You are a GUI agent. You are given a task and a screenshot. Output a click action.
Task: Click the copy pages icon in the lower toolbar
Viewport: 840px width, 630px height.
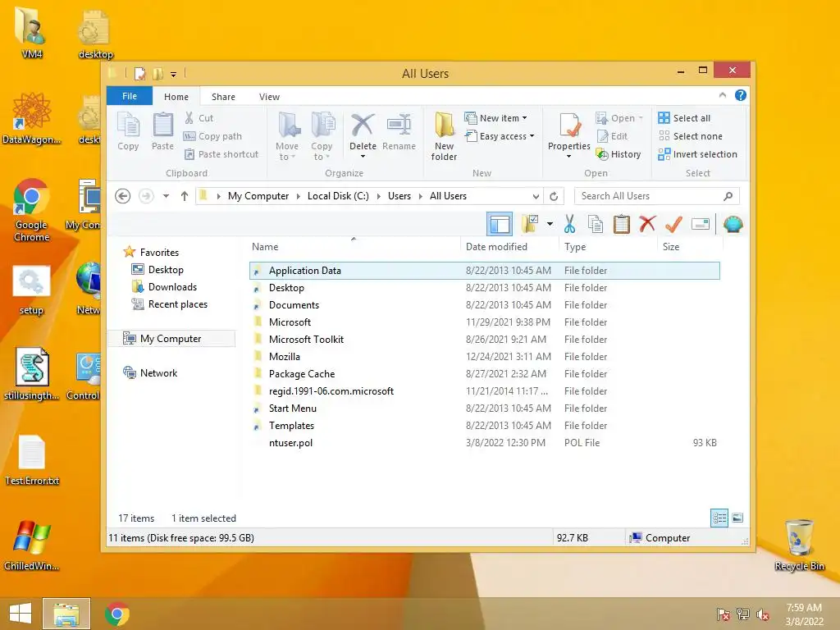click(596, 224)
